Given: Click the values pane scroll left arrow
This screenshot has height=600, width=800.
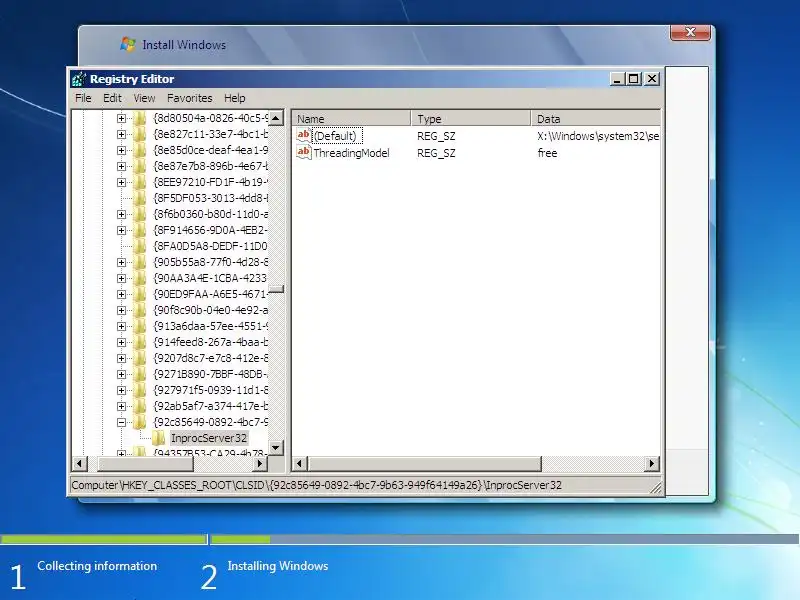Looking at the screenshot, I should tap(300, 464).
